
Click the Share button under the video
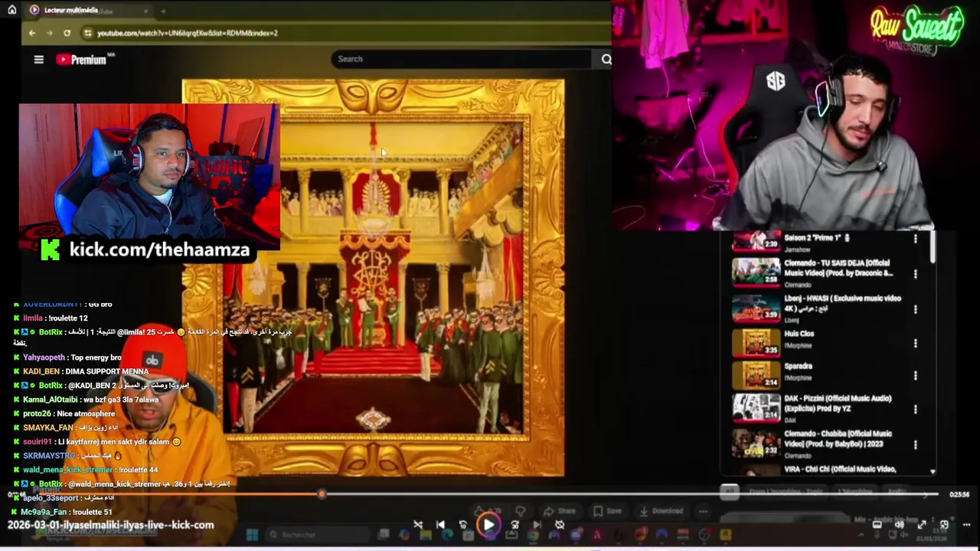[560, 511]
